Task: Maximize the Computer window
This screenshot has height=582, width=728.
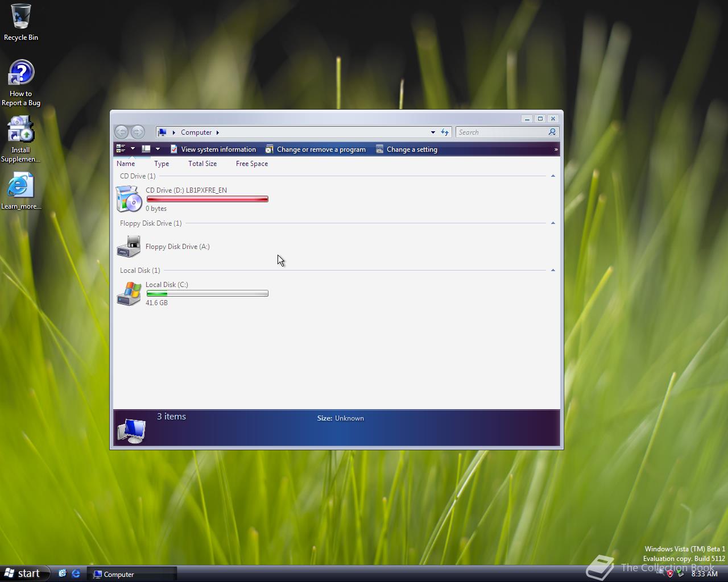Action: coord(540,119)
